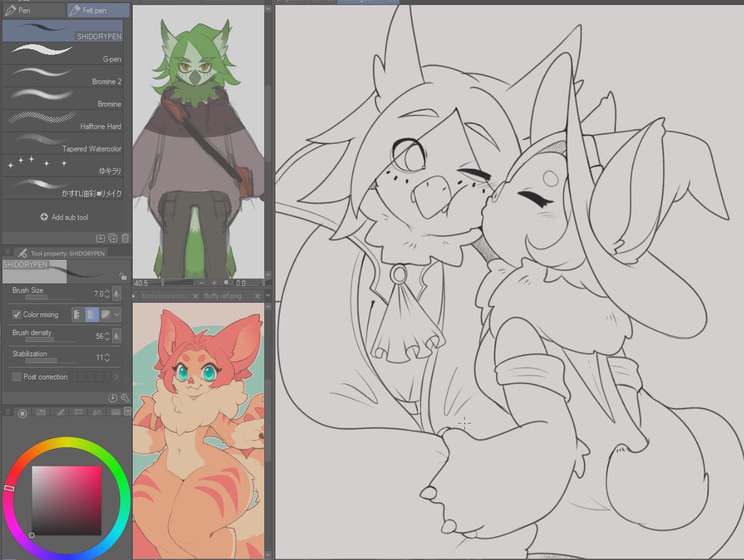Expand the Post correction options arrow
Viewport: 744px width, 560px height.
(116, 376)
